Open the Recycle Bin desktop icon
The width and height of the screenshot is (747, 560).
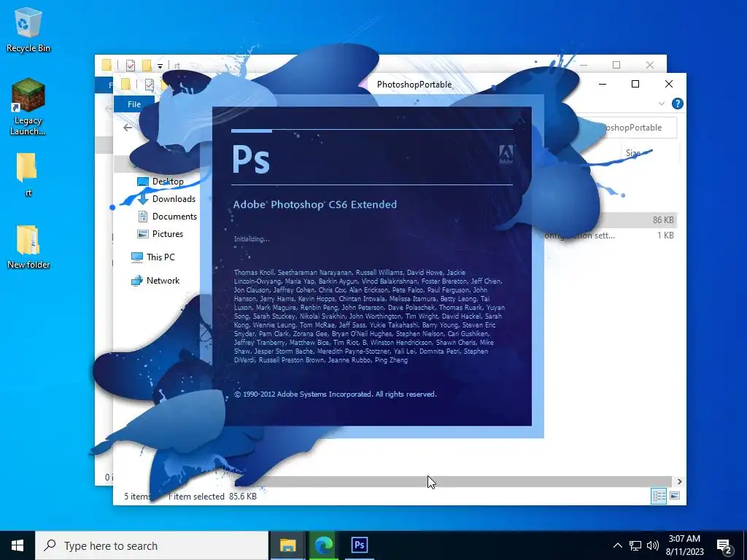pyautogui.click(x=28, y=29)
